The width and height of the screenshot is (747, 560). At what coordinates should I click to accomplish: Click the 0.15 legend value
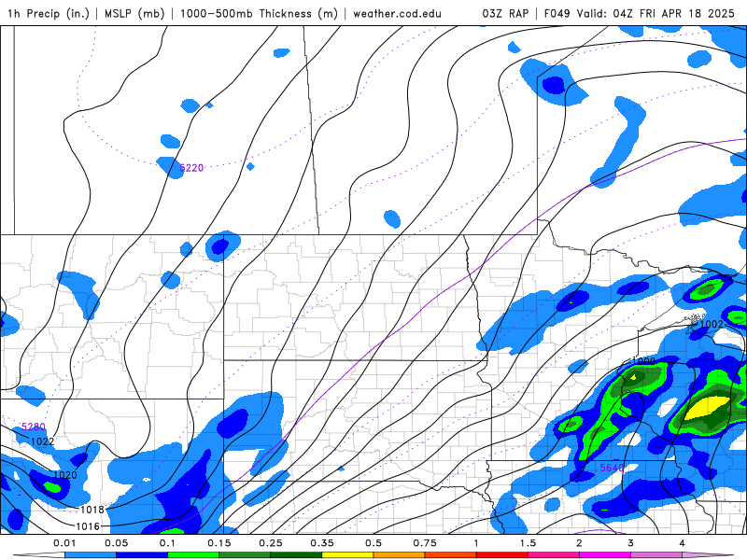219,543
